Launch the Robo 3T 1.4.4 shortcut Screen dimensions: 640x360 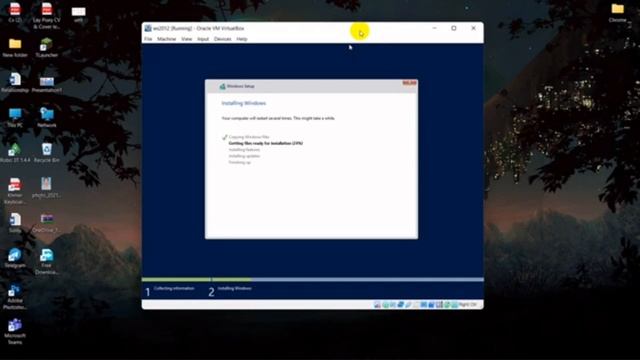tap(15, 153)
